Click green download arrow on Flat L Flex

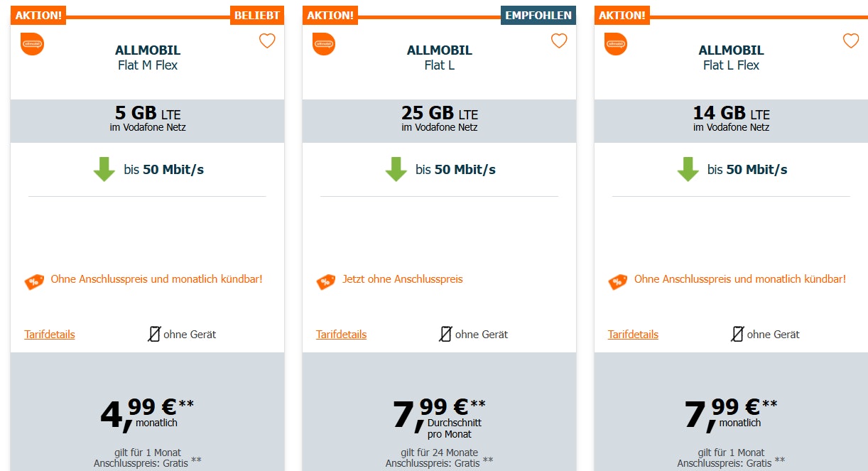coord(688,170)
